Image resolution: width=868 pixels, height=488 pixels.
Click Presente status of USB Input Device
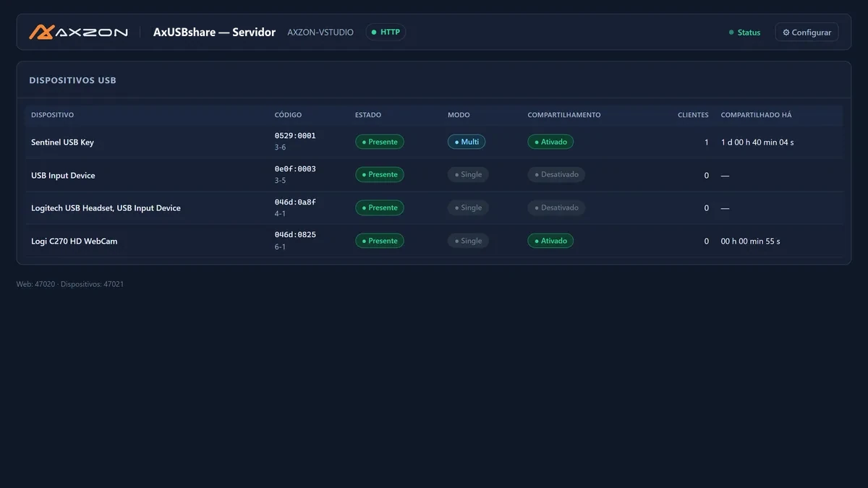point(380,174)
